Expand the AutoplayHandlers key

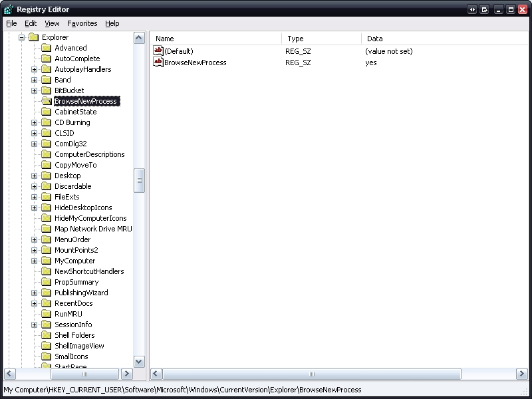[35, 69]
